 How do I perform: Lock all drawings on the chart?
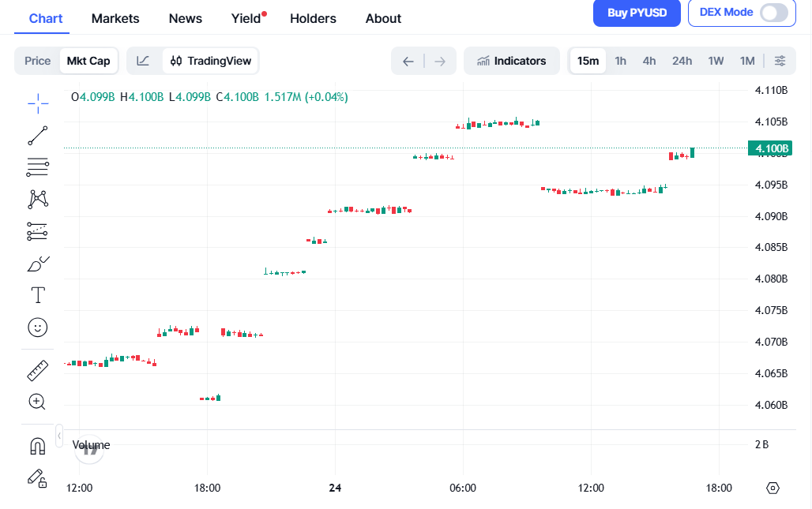pos(37,477)
